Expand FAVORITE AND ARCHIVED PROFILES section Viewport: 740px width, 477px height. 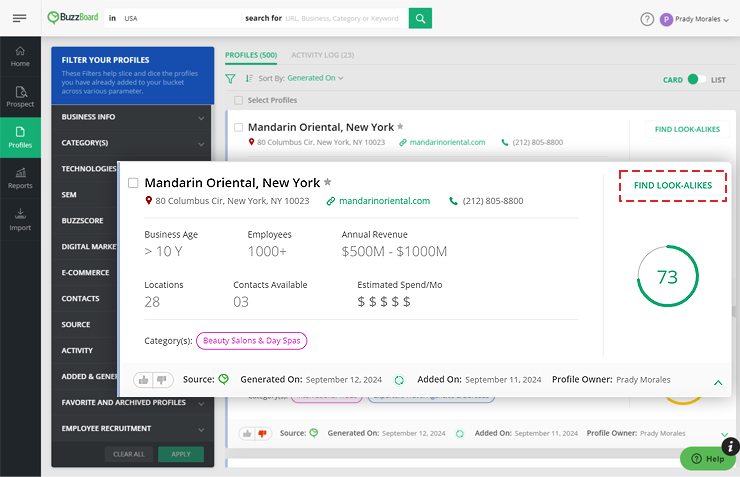(132, 403)
